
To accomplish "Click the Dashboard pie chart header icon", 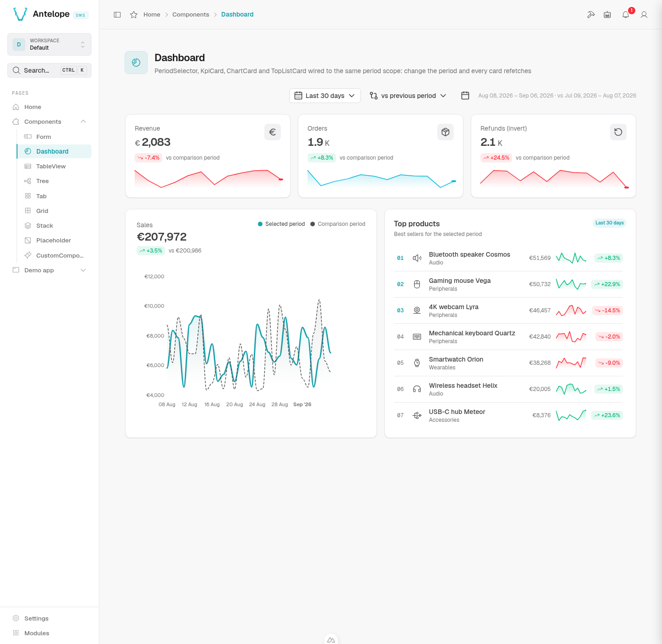I will tap(136, 63).
